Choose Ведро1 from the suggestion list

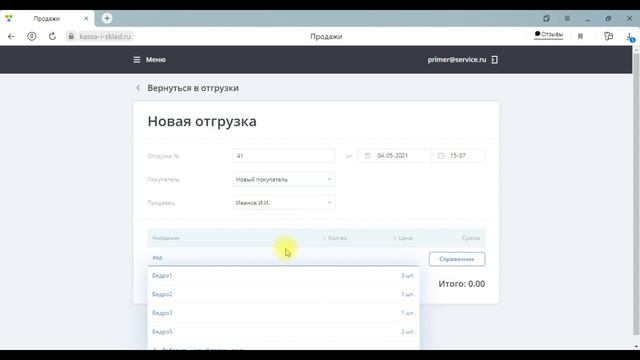pos(283,276)
